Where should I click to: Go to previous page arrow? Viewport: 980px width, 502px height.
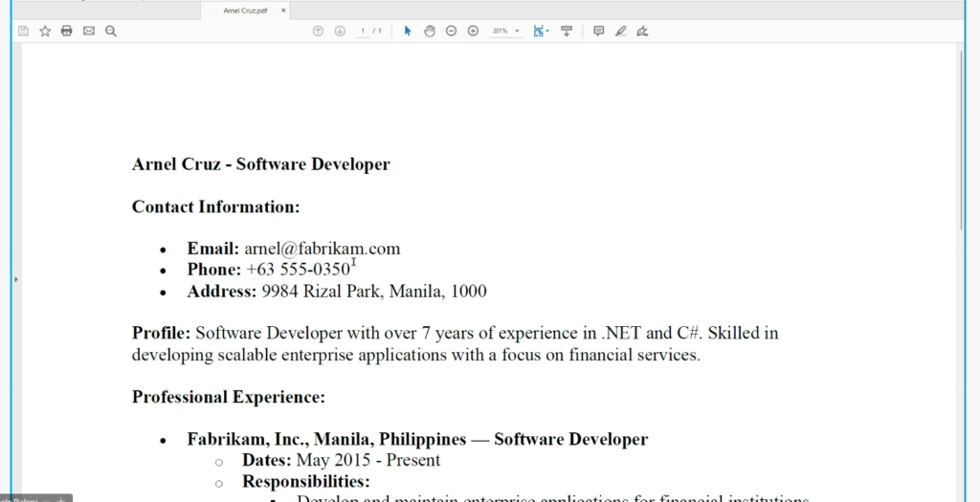[x=318, y=32]
